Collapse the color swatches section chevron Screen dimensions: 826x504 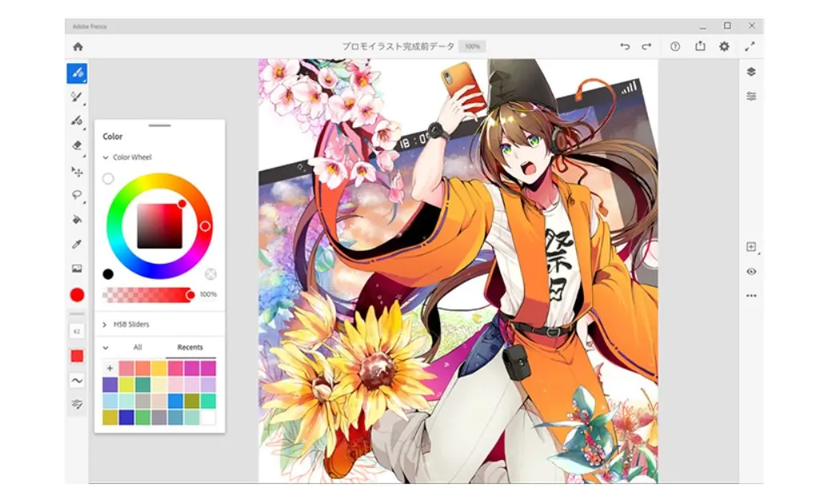point(105,347)
